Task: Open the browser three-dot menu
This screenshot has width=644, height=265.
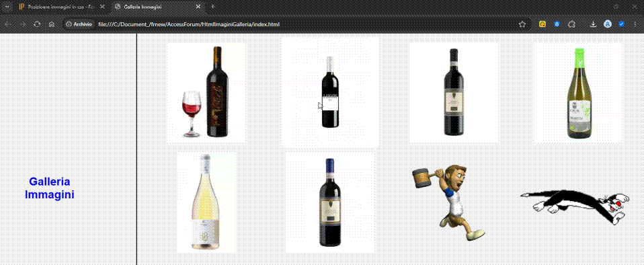Action: point(635,24)
